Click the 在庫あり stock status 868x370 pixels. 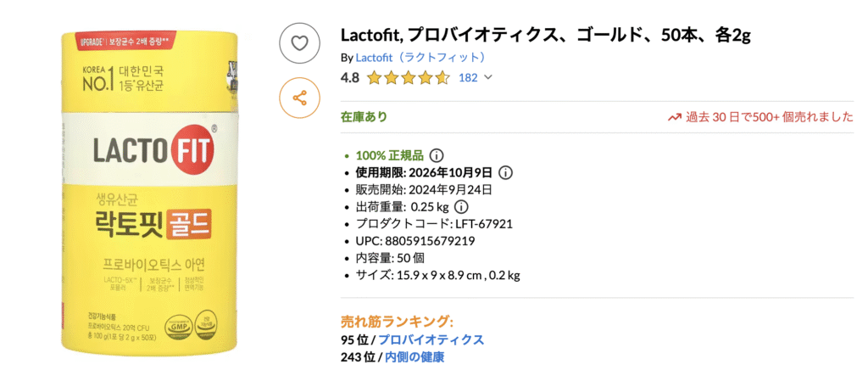tap(364, 117)
